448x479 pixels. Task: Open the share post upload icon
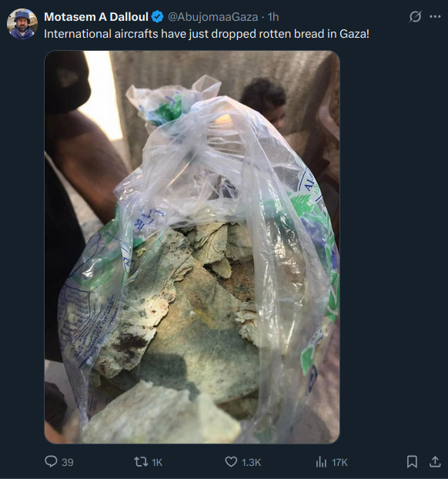click(x=435, y=461)
